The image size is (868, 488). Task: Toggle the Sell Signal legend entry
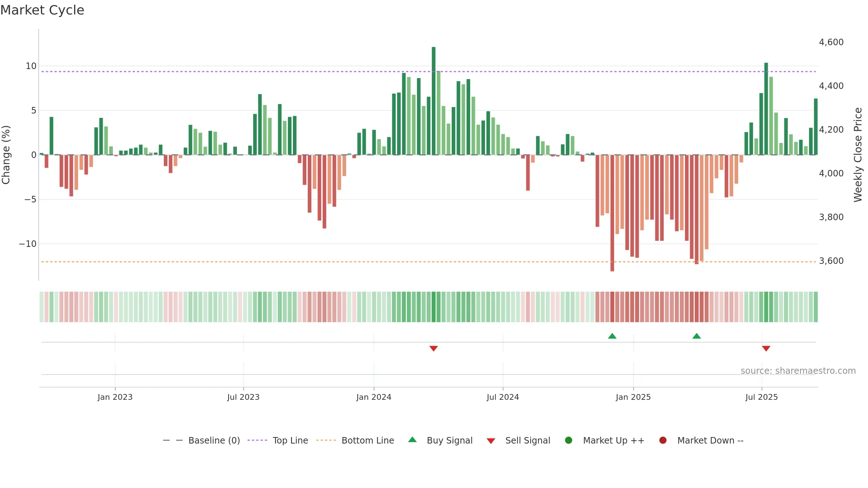[x=518, y=440]
